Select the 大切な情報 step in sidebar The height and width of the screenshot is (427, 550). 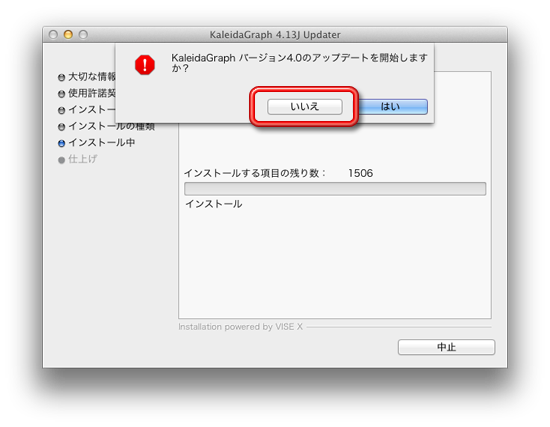pos(92,76)
